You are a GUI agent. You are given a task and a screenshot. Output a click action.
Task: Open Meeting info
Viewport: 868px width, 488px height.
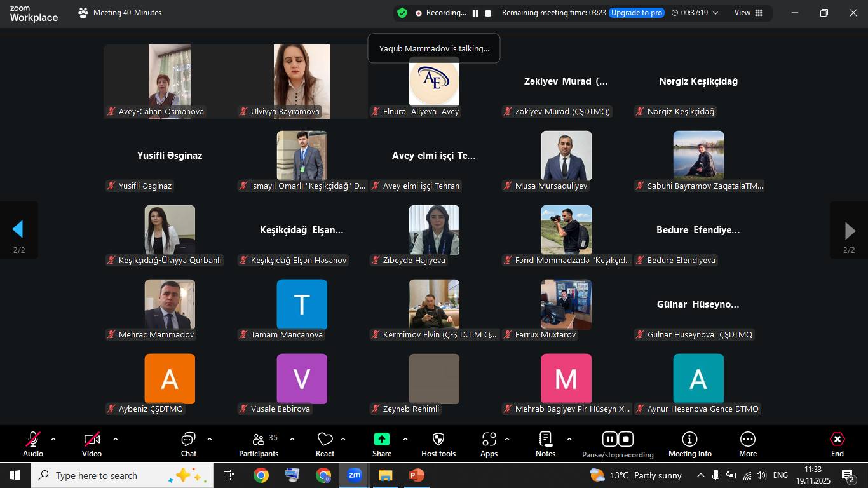689,444
